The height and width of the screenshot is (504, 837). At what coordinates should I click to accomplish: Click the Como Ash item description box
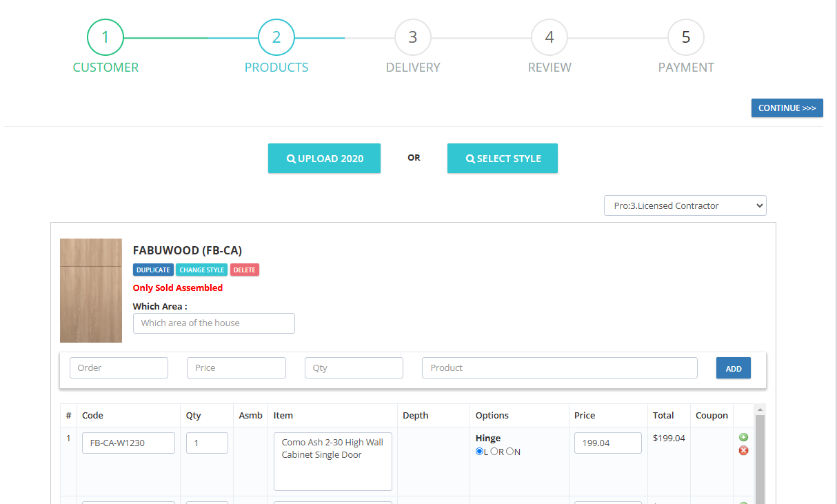[x=333, y=461]
